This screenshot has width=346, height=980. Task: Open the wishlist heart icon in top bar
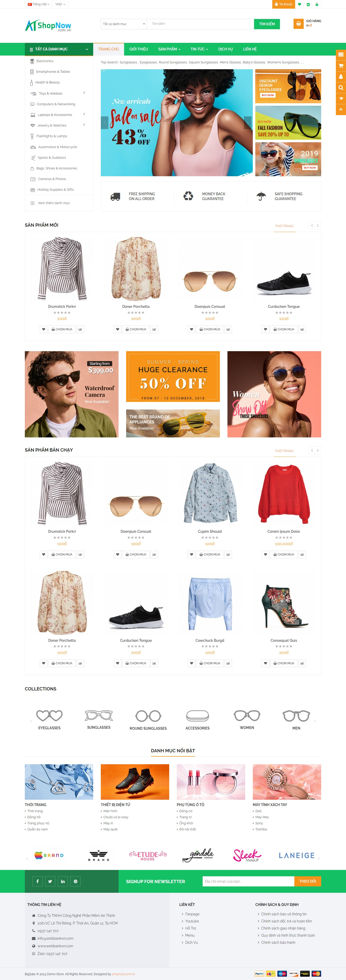pos(299,4)
